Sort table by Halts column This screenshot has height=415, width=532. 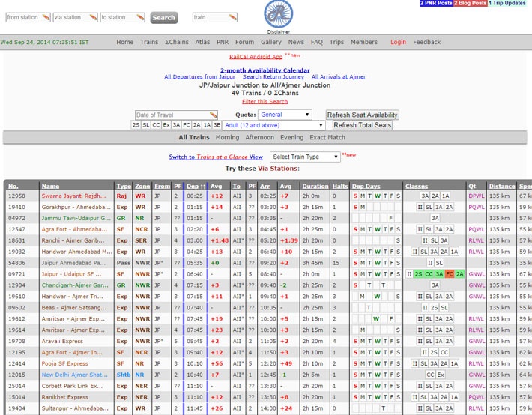340,186
